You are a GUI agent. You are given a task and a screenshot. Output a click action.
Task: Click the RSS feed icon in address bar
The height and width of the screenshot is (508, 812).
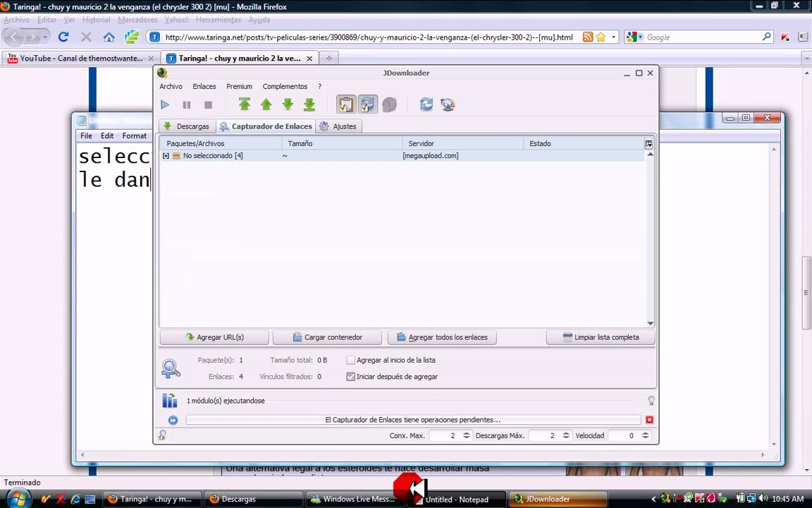coord(588,37)
